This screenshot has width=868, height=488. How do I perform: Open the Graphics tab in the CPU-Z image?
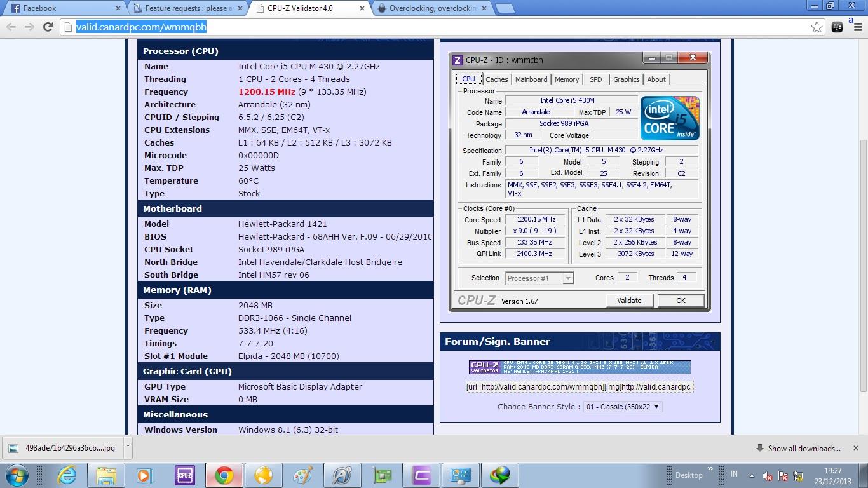click(x=626, y=79)
